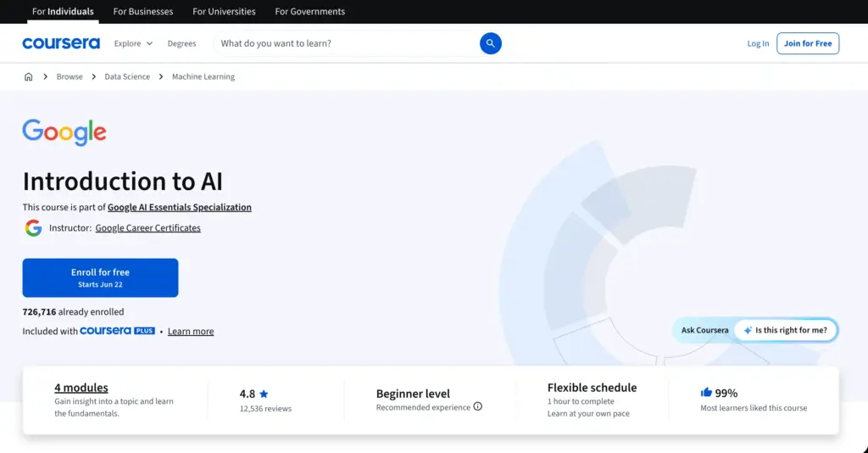The image size is (868, 453).
Task: Click the Enroll for free button
Action: [100, 277]
